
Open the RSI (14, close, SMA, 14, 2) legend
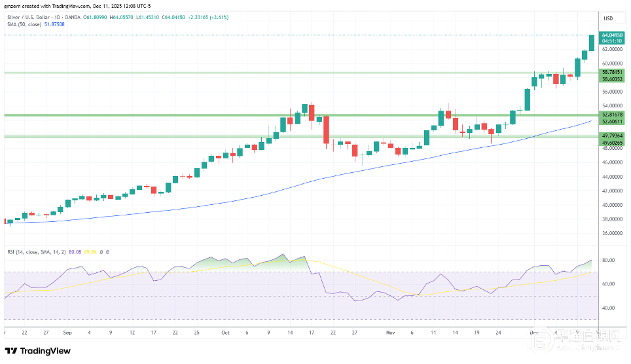(36, 251)
